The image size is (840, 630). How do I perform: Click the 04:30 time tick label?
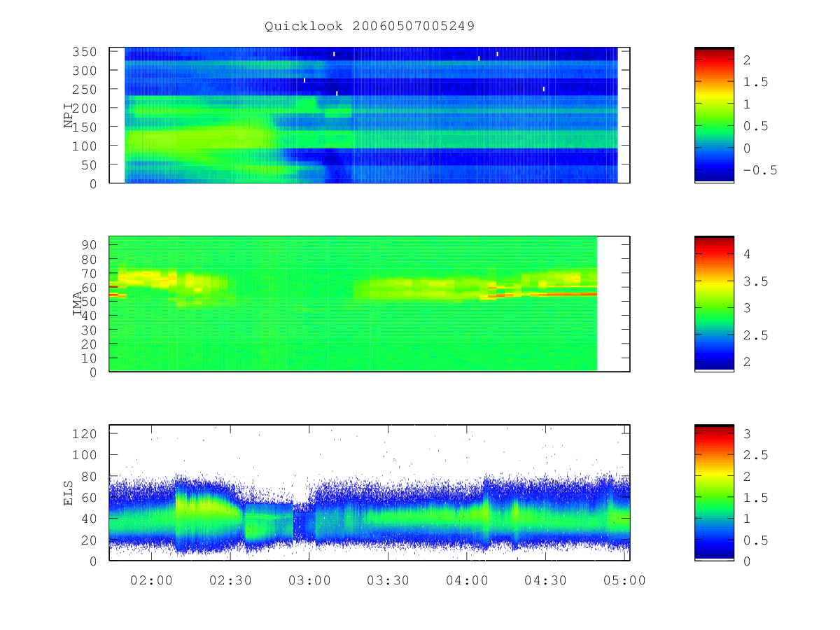(546, 580)
